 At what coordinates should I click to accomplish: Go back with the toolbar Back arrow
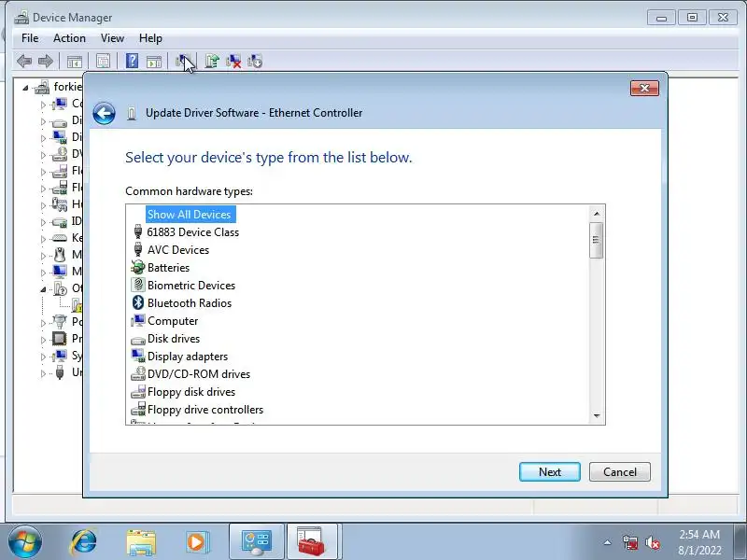(24, 61)
